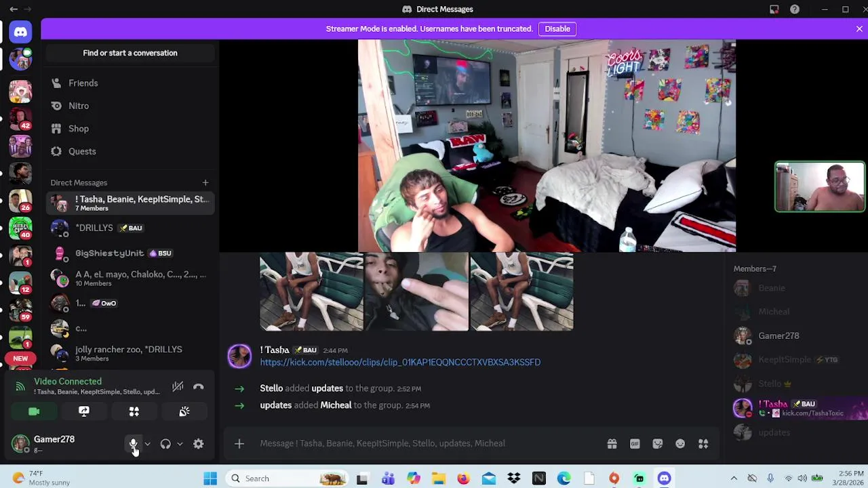
Task: Click Find or start a conversation
Action: pos(130,53)
